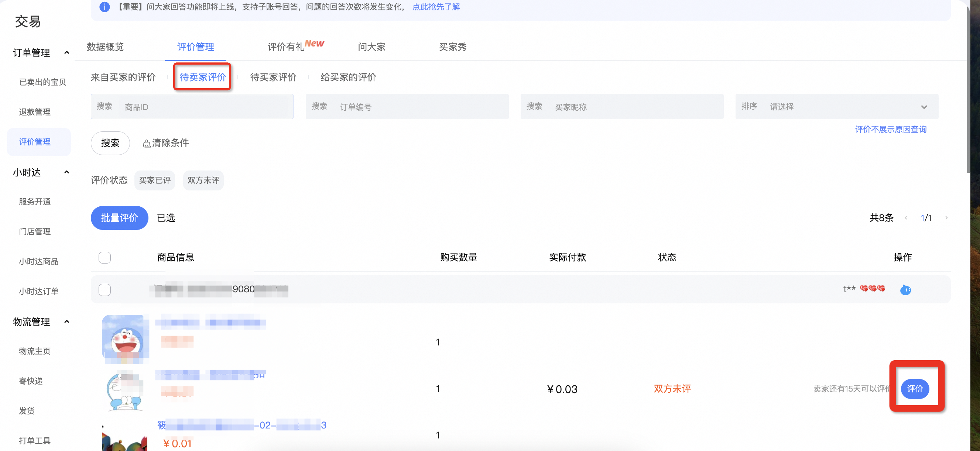Image resolution: width=980 pixels, height=451 pixels.
Task: Open 评价管理 in sidebar
Action: click(x=39, y=142)
